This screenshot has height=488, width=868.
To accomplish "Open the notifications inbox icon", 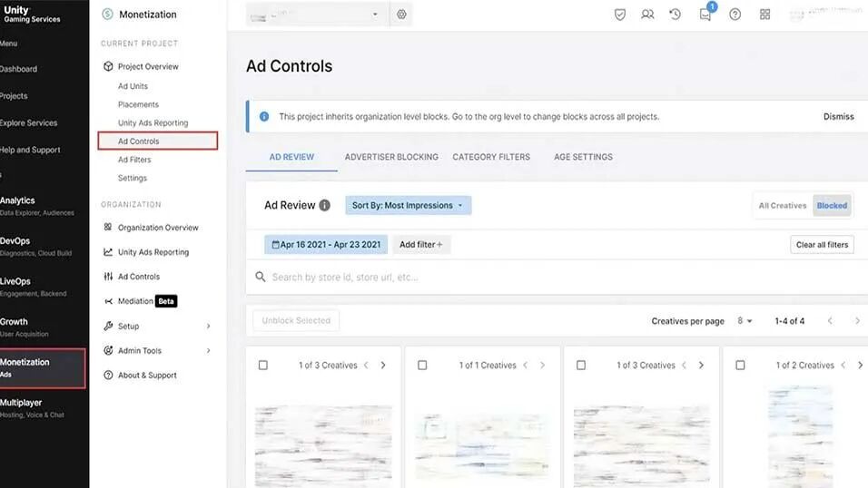I will [x=705, y=15].
